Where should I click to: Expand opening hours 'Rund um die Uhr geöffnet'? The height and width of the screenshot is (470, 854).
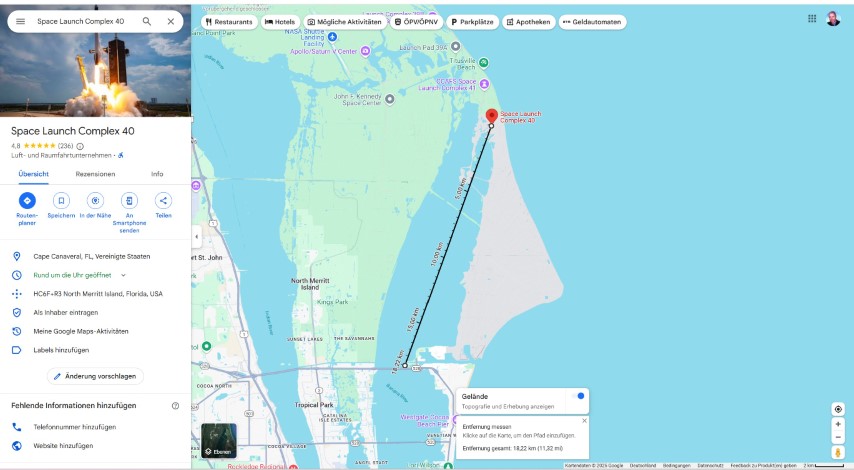123,275
